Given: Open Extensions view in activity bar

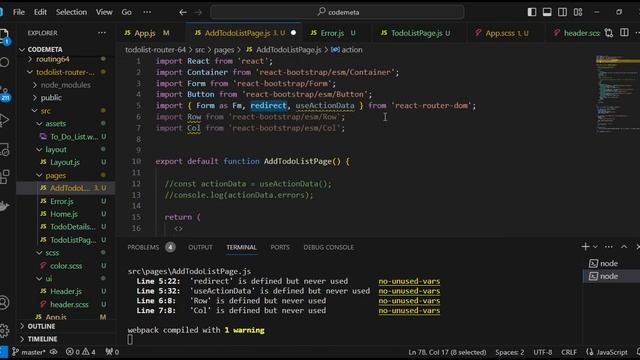Looking at the screenshot, I should [x=4, y=176].
